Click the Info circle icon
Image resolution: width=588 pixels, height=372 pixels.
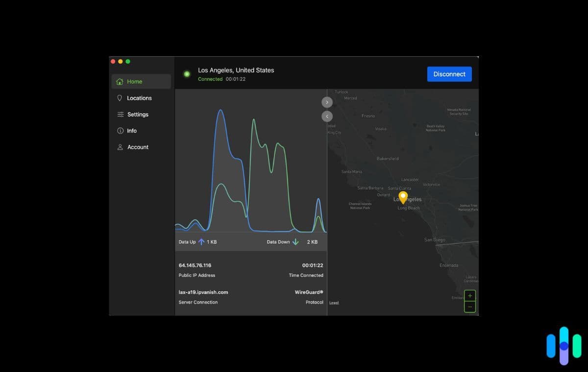coord(120,131)
